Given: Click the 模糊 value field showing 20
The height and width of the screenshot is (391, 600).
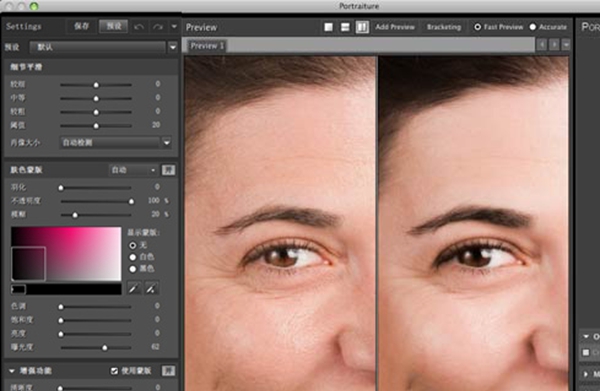Looking at the screenshot, I should tap(155, 214).
